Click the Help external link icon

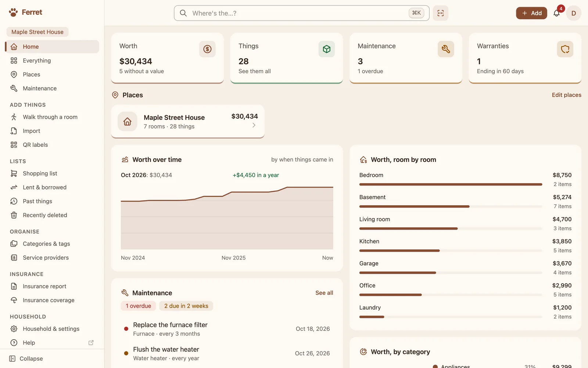click(x=91, y=343)
